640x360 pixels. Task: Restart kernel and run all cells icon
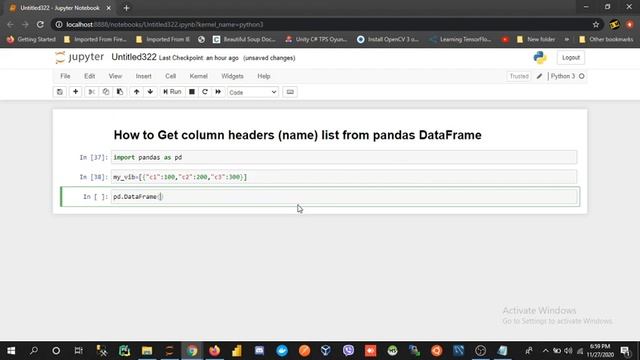click(x=218, y=92)
